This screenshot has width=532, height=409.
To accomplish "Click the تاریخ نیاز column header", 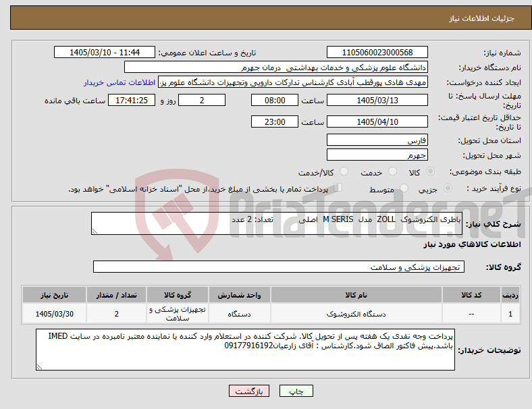I will coord(54,295).
